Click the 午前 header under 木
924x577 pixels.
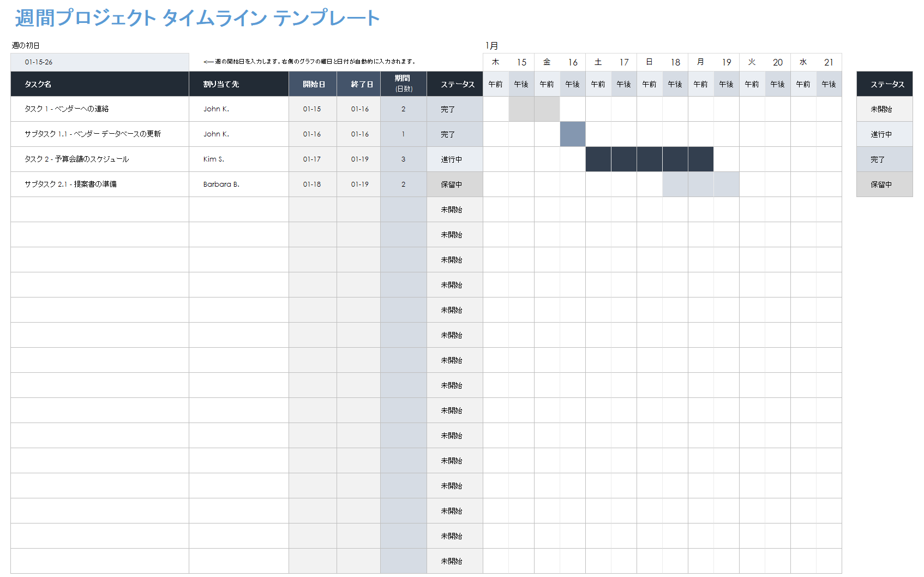496,84
